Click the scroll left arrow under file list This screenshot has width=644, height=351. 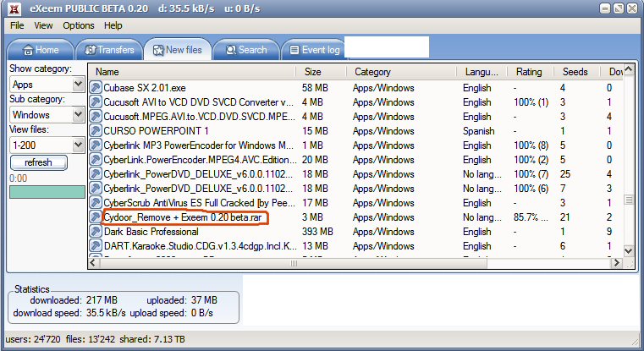click(93, 263)
